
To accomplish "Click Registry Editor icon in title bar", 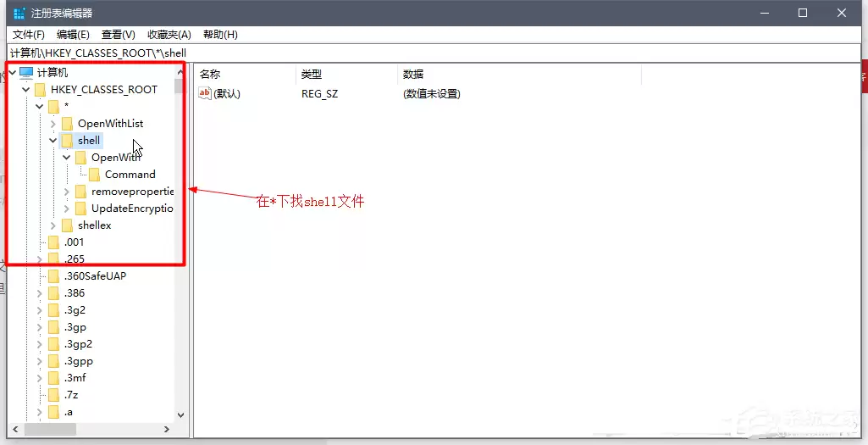I will pos(19,14).
